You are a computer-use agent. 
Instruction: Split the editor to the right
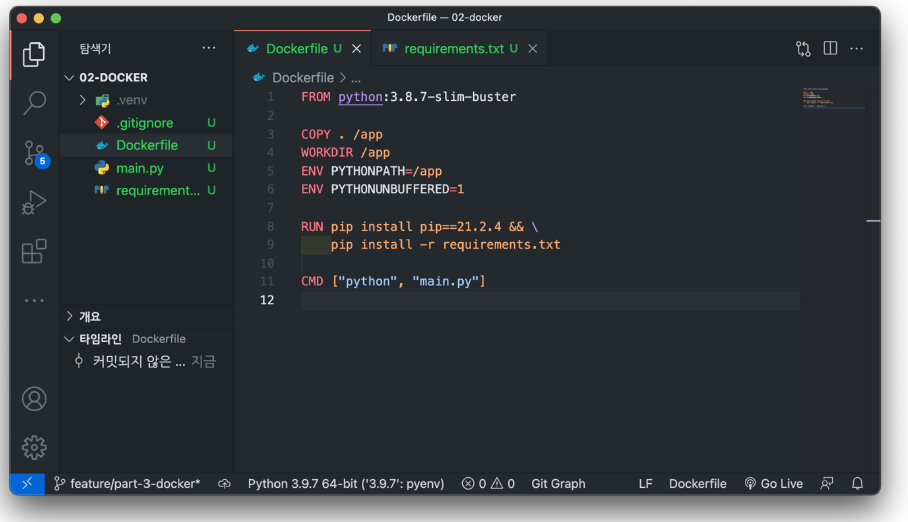pyautogui.click(x=830, y=48)
